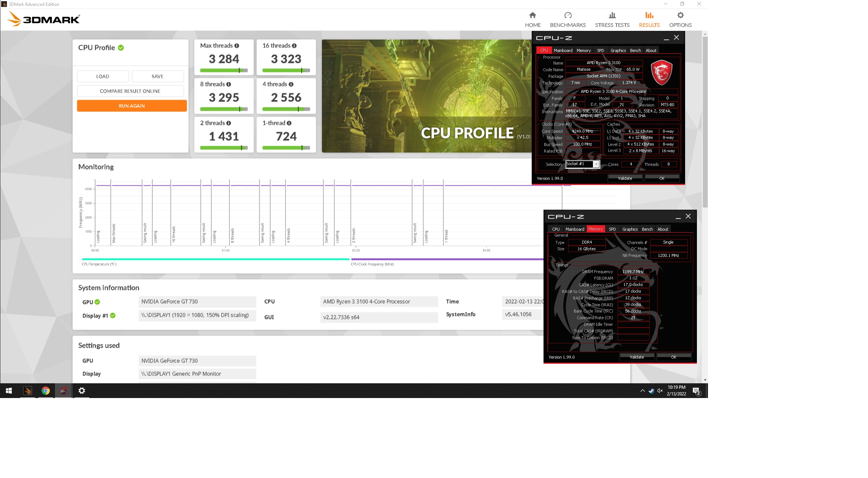Click OK in top CPU-Z window
The width and height of the screenshot is (868, 478).
(x=662, y=178)
